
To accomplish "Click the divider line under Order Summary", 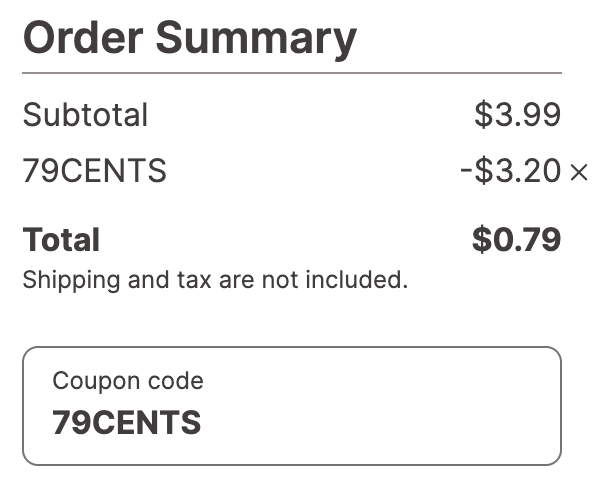I will click(x=291, y=74).
